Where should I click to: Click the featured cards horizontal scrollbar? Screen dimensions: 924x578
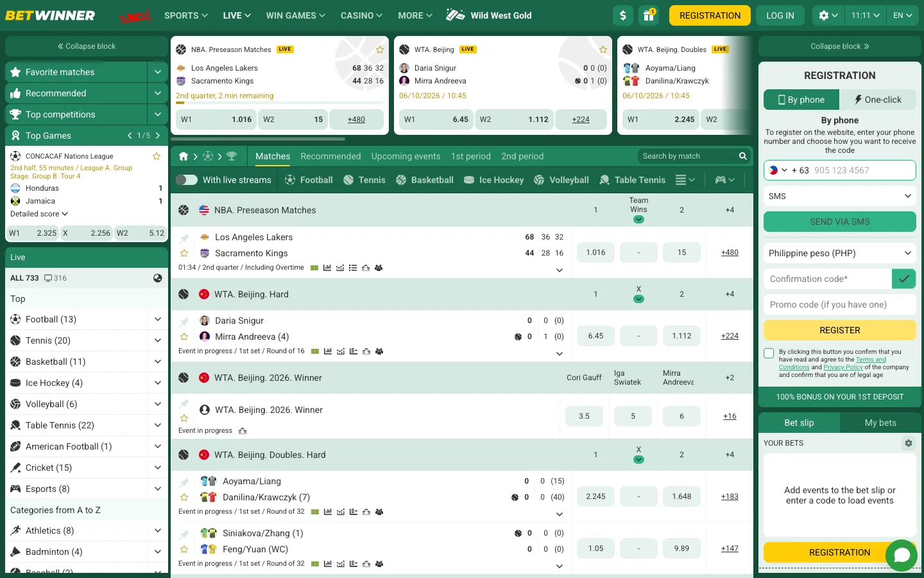point(258,139)
